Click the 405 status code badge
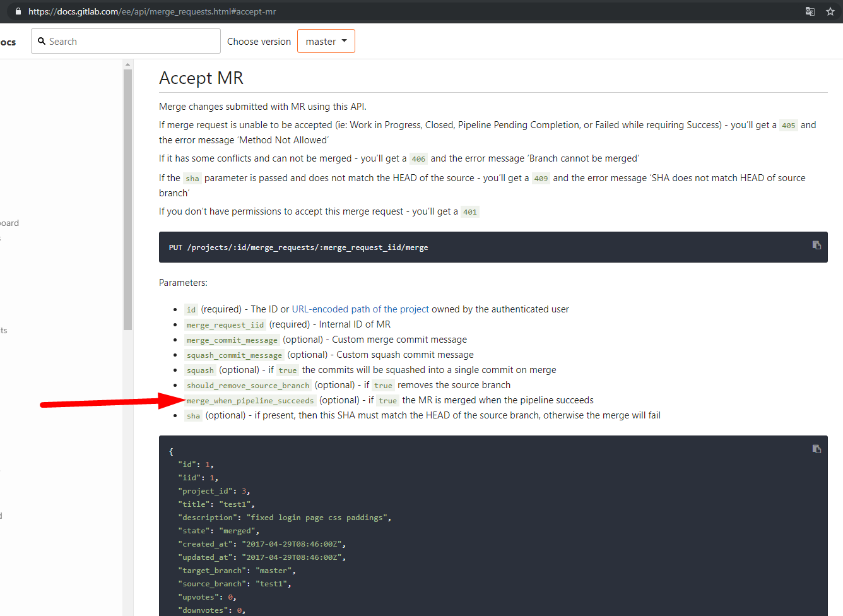This screenshot has height=616, width=843. tap(788, 125)
